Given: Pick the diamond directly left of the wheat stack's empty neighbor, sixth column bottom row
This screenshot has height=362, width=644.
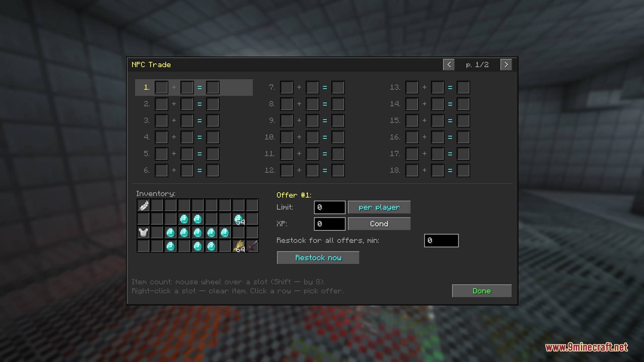Looking at the screenshot, I should 211,246.
